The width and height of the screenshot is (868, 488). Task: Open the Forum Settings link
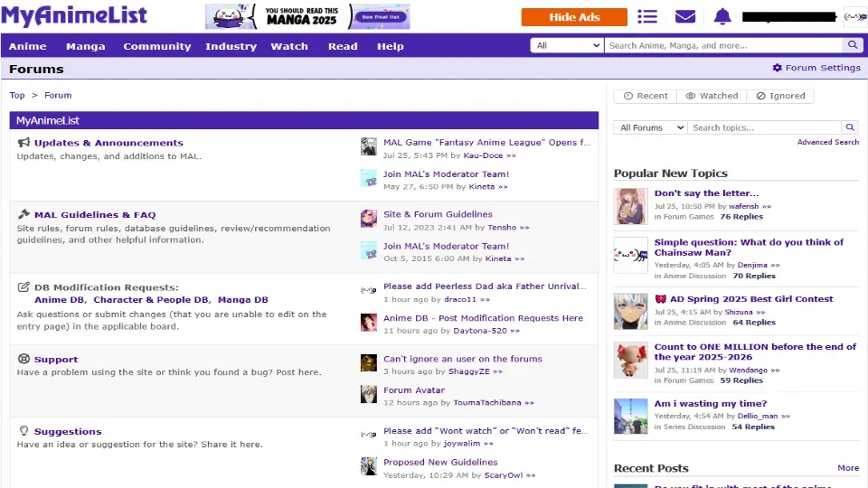823,68
